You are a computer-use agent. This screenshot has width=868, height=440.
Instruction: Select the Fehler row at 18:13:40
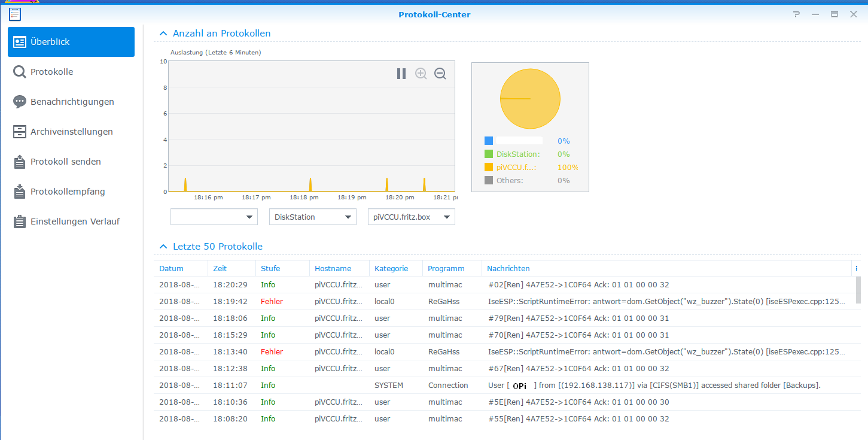point(504,352)
